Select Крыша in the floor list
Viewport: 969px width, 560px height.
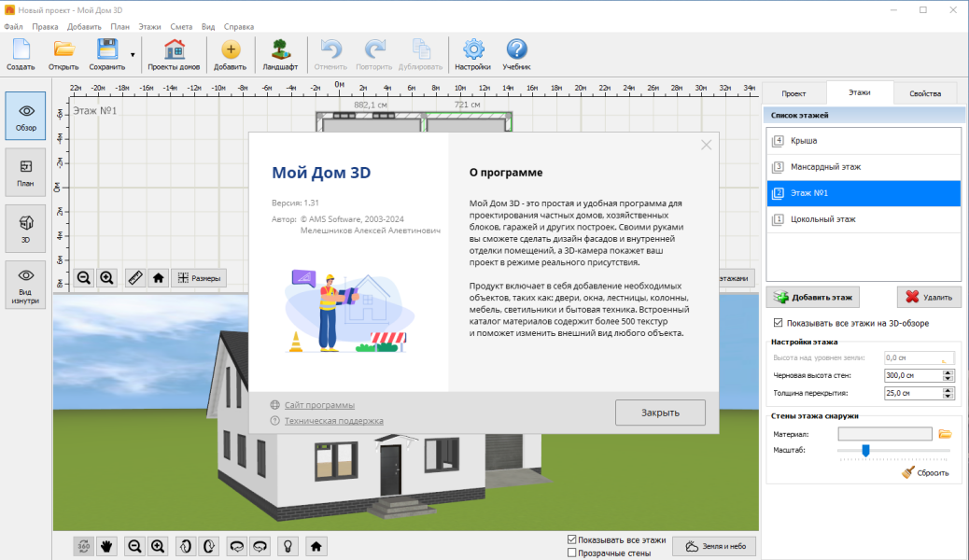click(864, 141)
